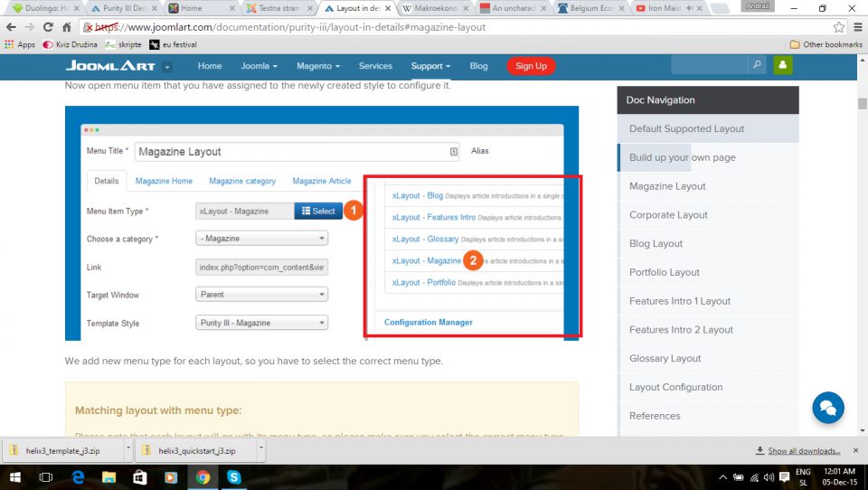
Task: Open the Action Center notification icon
Action: point(784,477)
